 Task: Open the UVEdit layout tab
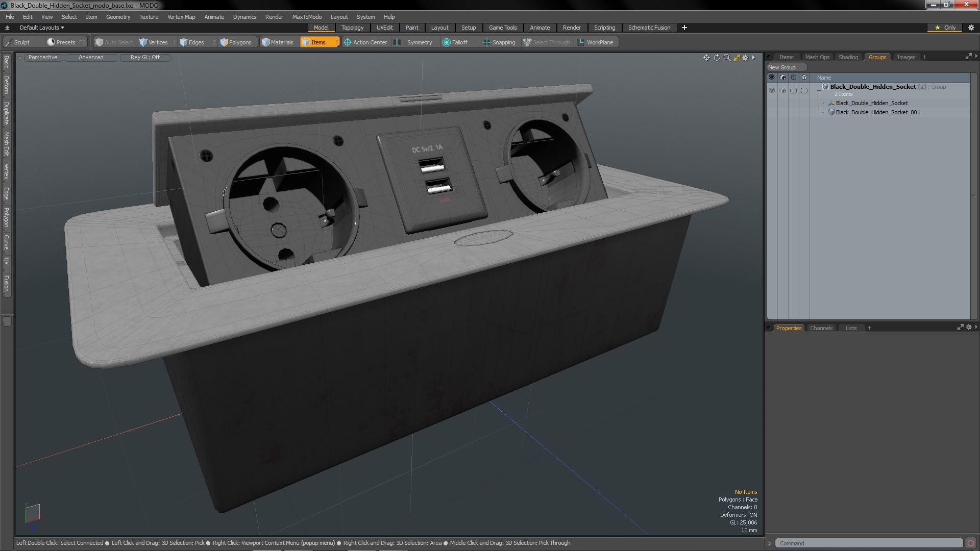click(384, 28)
